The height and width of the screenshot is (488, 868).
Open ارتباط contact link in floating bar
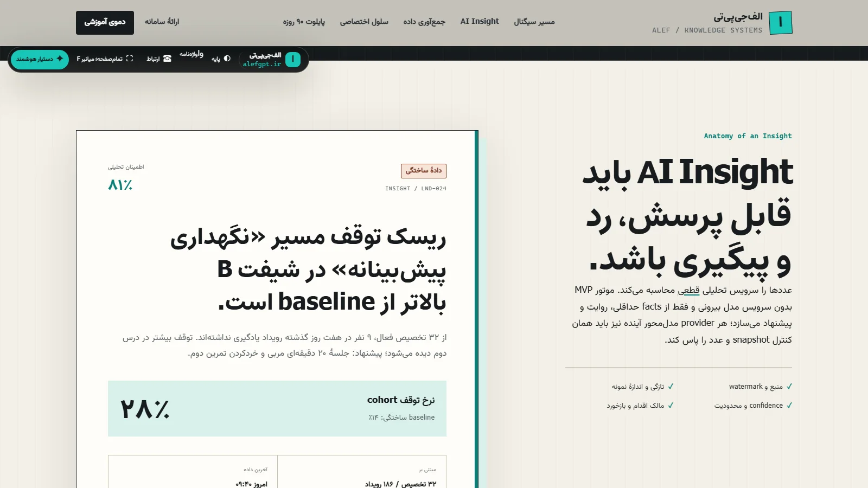[x=159, y=59]
